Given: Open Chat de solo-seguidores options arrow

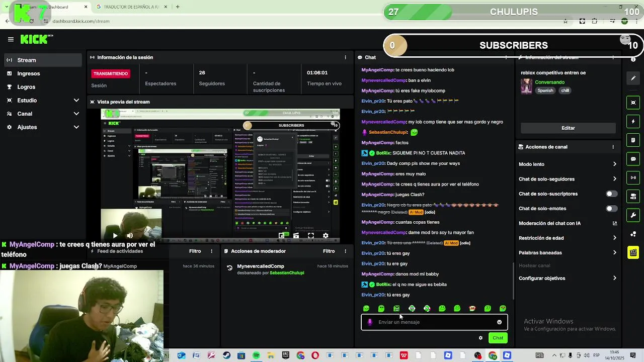Looking at the screenshot, I should tap(614, 179).
